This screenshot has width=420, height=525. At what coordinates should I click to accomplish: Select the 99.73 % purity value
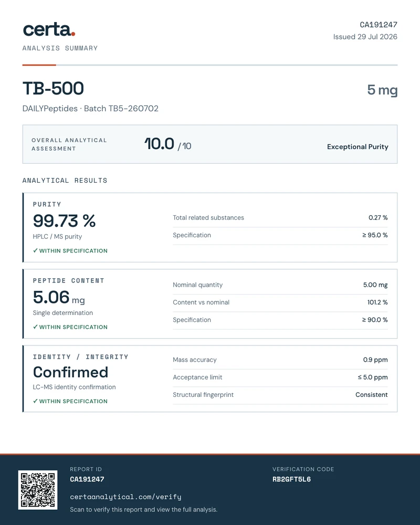64,221
